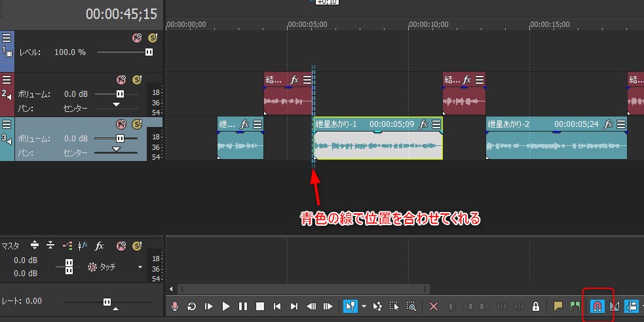Select the Selection Edit tool
Screen dimensions: 644x322
pos(394,306)
